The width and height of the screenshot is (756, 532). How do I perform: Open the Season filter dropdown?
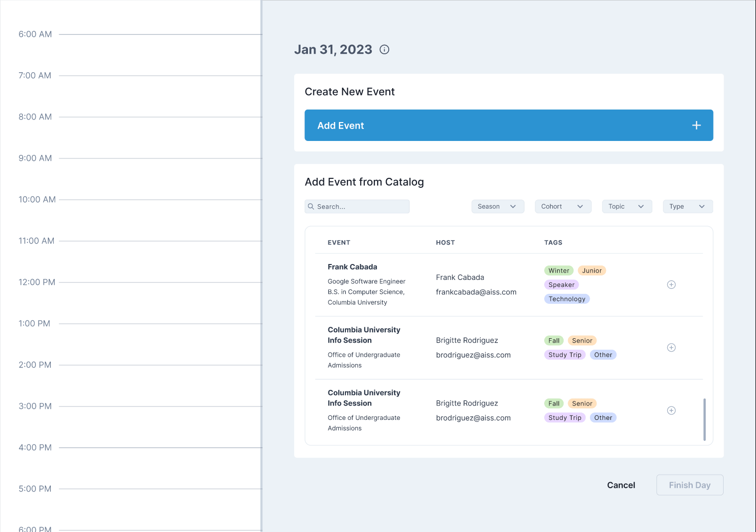tap(497, 206)
